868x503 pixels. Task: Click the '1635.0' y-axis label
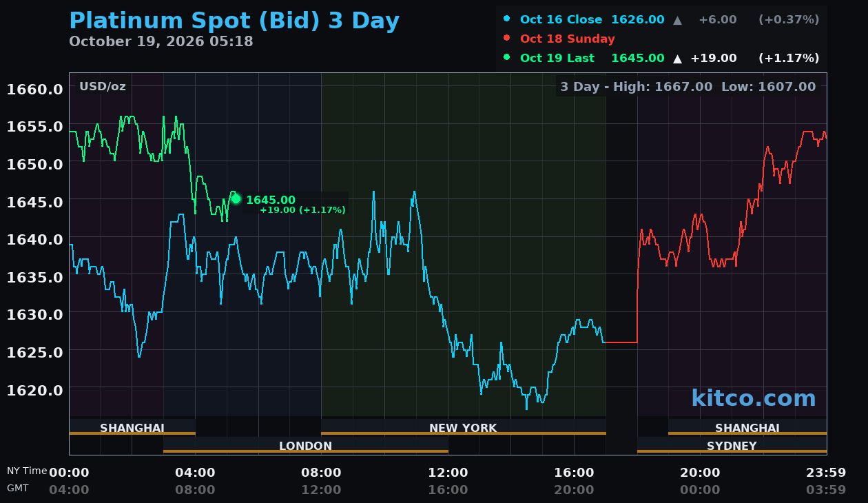pos(34,277)
